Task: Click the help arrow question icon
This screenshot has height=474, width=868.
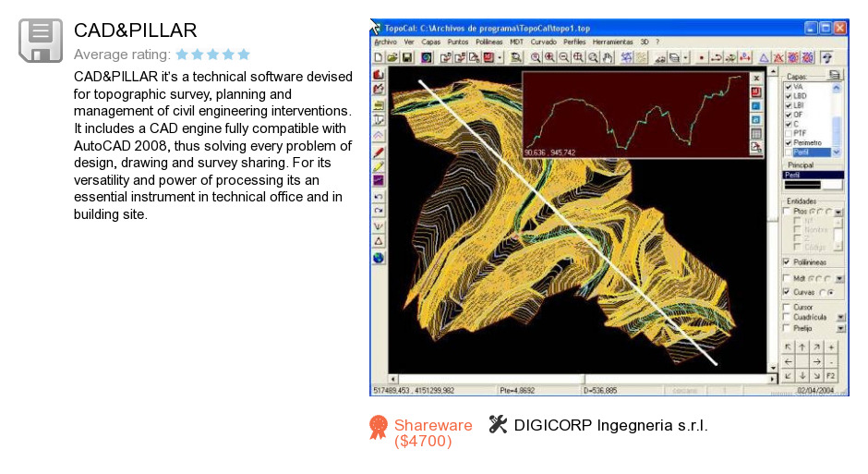Action: (x=827, y=57)
